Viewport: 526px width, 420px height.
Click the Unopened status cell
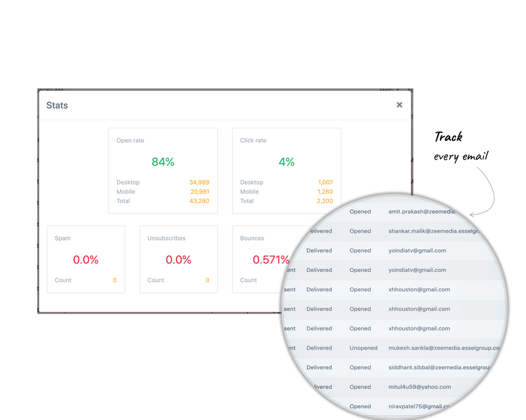coord(364,348)
